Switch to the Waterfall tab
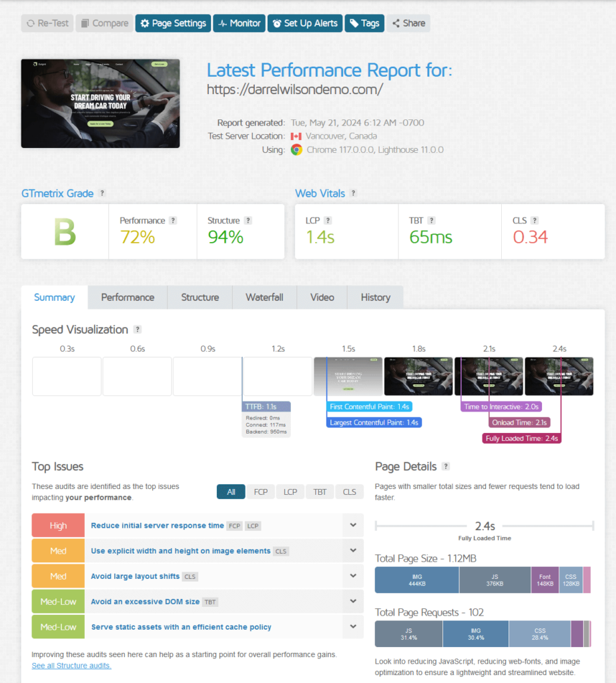616x683 pixels. (264, 297)
